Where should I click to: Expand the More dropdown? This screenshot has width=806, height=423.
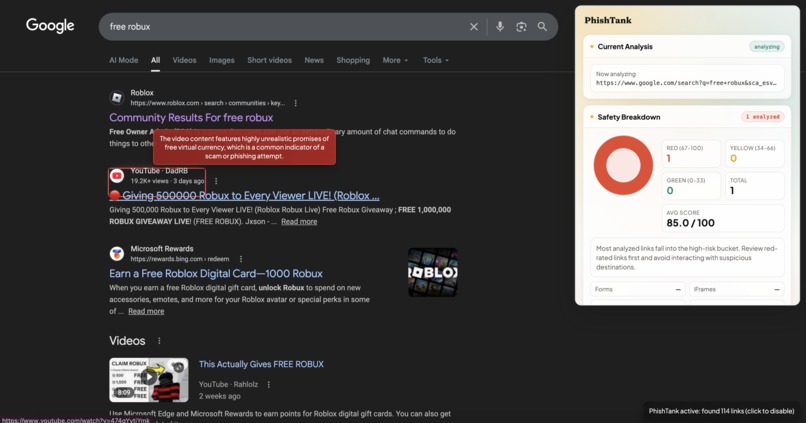pos(395,60)
